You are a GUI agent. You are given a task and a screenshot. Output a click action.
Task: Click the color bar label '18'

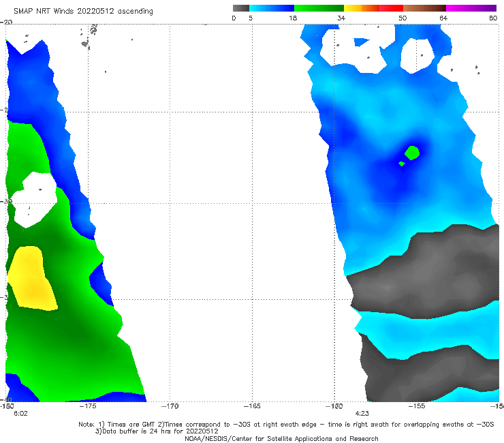coord(293,18)
